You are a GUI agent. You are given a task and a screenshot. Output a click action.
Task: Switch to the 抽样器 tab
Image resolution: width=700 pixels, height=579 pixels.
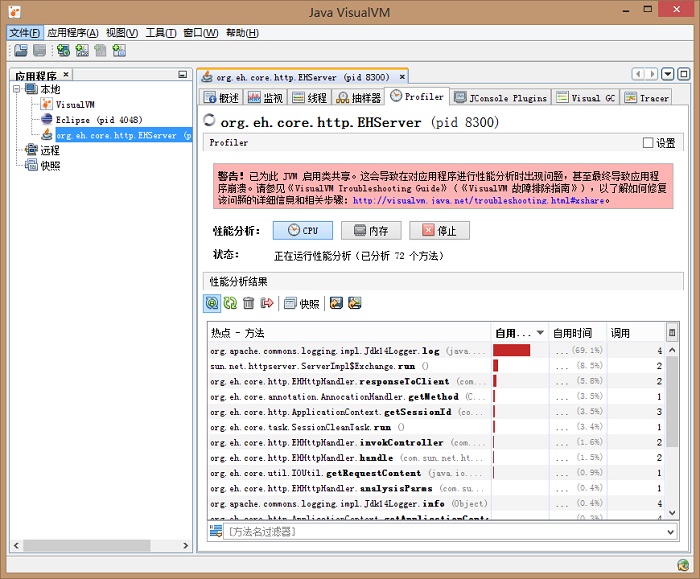[358, 97]
